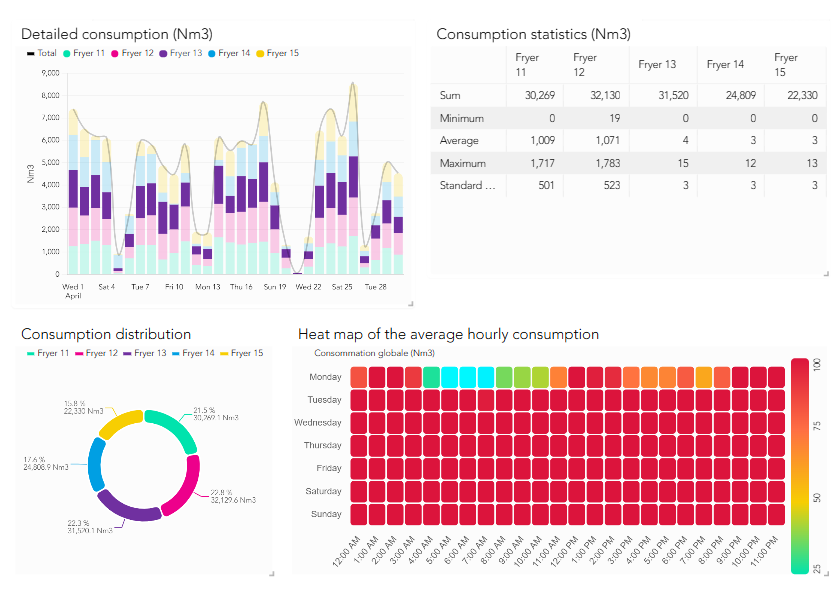Toggle Fryer 11 in Detailed consumption legend
Viewport: 839px width, 592px height.
(x=84, y=53)
